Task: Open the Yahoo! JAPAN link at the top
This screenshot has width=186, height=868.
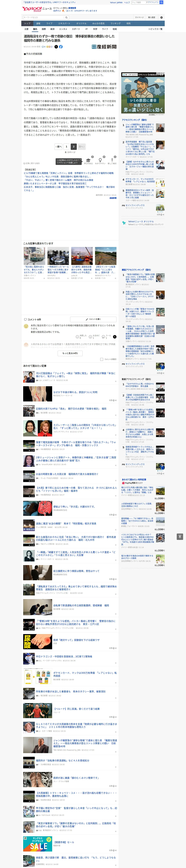Action: (116, 2)
